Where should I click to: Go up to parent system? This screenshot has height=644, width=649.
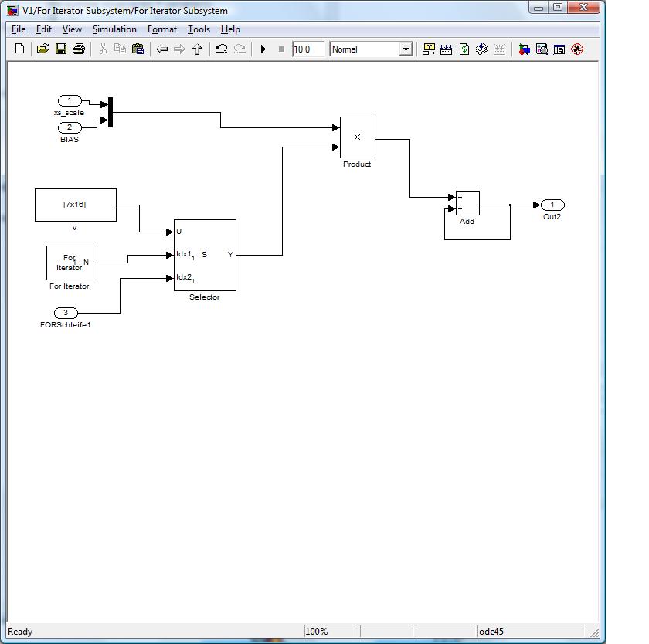[x=197, y=49]
